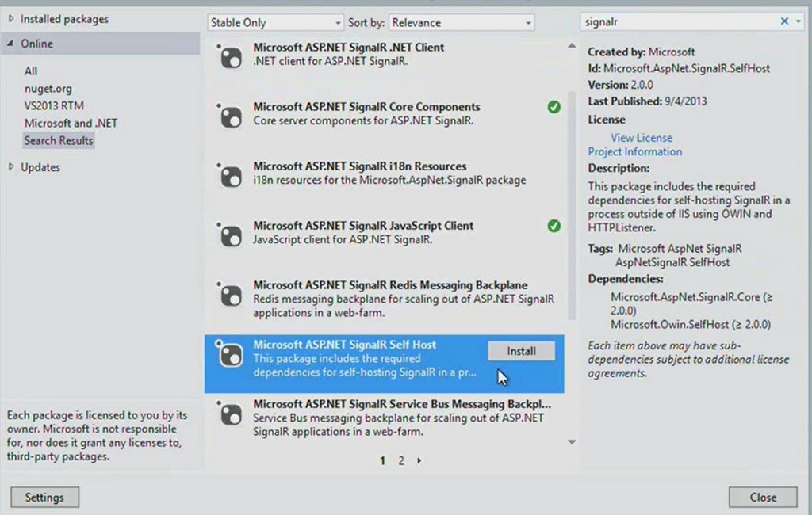
Task: Click green installed checkmark on JavaScript Client
Action: pyautogui.click(x=553, y=226)
